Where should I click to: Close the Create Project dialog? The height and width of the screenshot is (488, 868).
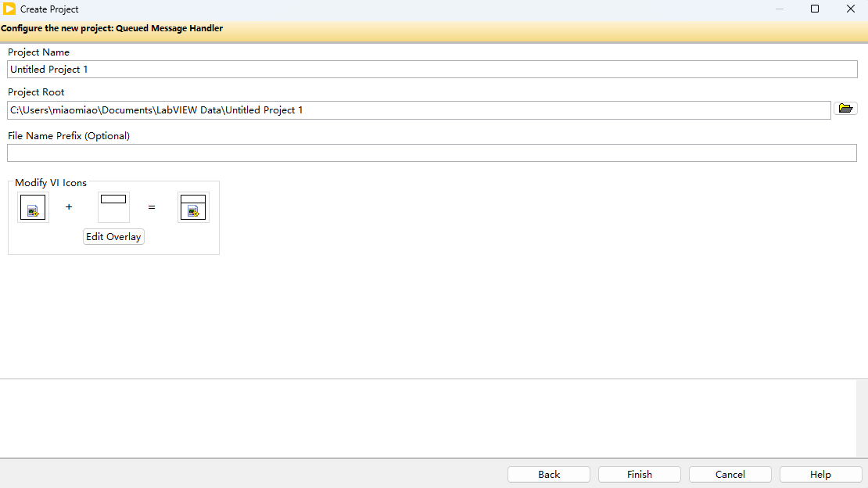851,9
